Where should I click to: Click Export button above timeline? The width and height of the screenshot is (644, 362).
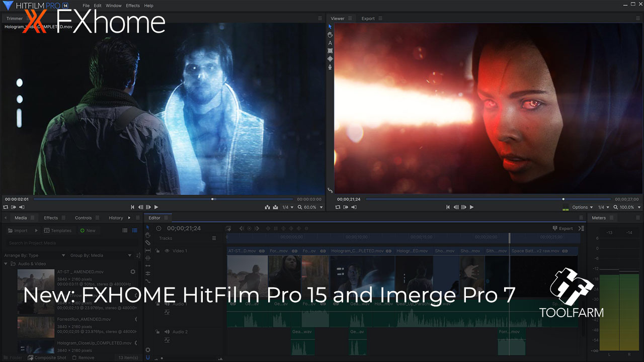pyautogui.click(x=562, y=228)
